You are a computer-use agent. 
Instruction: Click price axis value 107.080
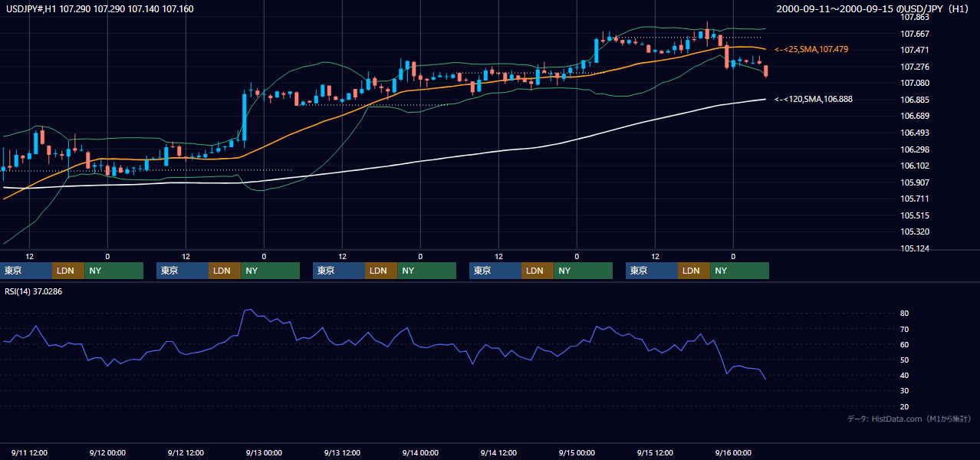pyautogui.click(x=914, y=83)
